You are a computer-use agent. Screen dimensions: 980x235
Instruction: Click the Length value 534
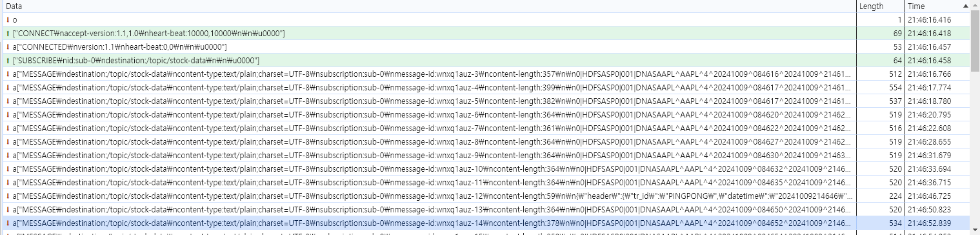(895, 223)
